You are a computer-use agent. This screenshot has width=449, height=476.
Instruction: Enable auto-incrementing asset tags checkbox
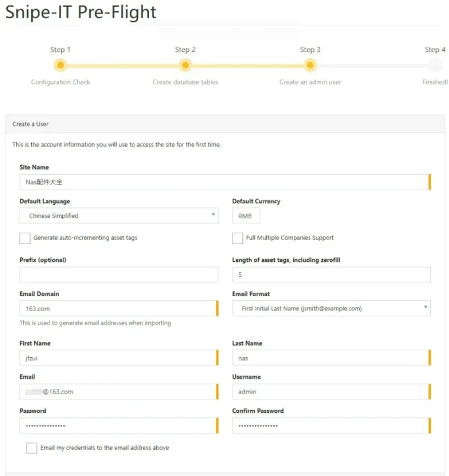(25, 238)
